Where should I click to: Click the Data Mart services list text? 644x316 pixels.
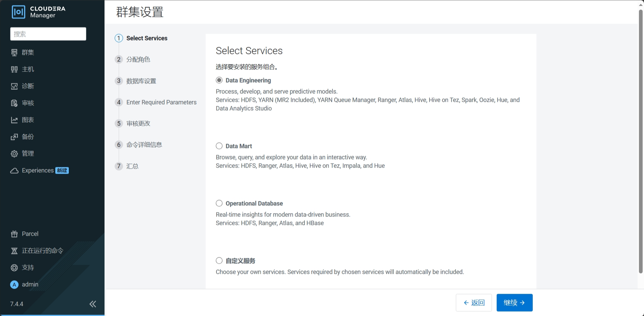(300, 166)
